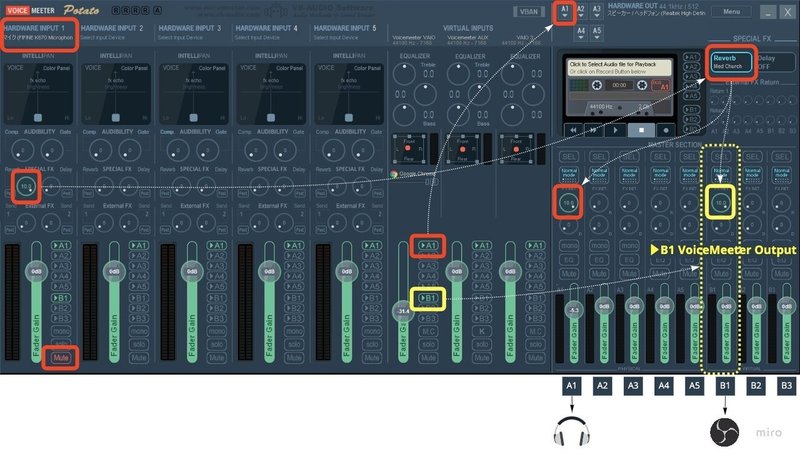Open the A4 hardware out device selector
Screen dimensions: 800x455
(581, 33)
